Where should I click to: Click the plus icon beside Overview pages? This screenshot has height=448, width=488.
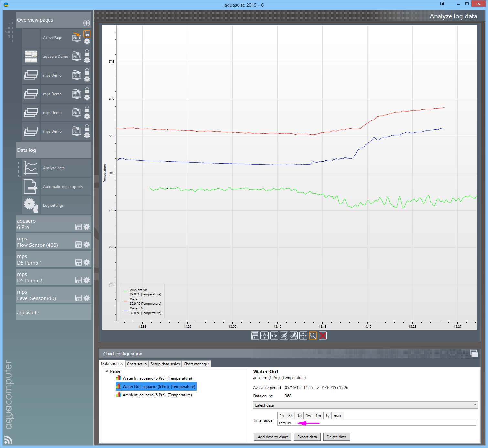[87, 23]
